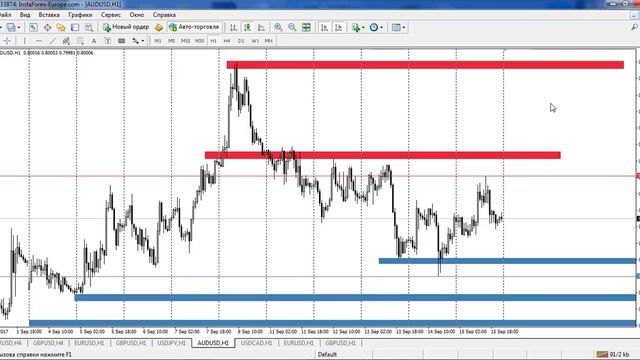Switch to the M5 timeframe
This screenshot has width=640, height=360.
pyautogui.click(x=172, y=41)
